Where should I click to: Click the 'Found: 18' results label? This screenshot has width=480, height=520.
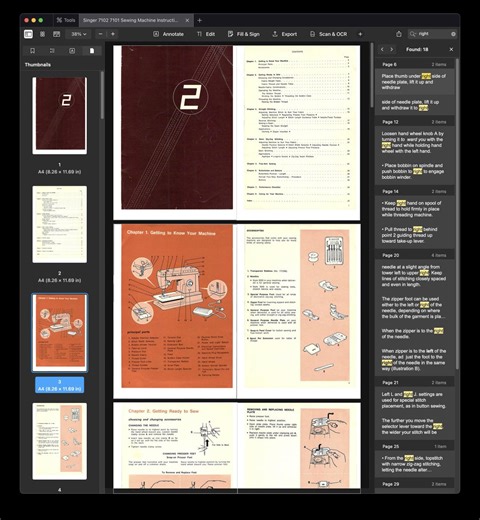coord(417,49)
